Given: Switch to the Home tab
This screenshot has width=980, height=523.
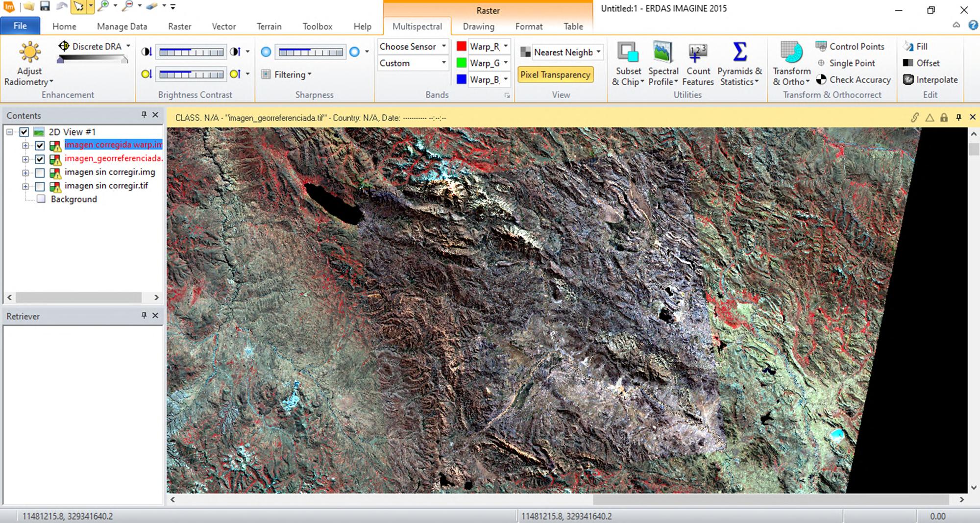Looking at the screenshot, I should pyautogui.click(x=64, y=26).
